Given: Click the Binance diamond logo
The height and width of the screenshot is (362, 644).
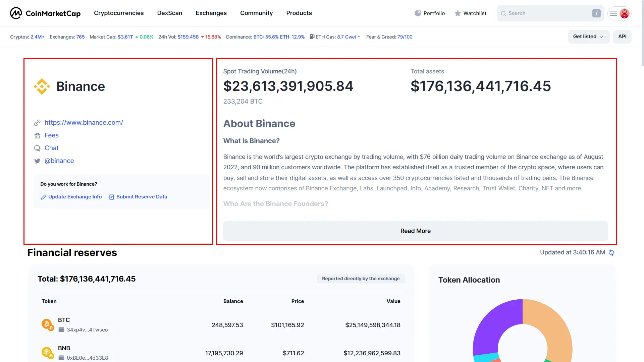Looking at the screenshot, I should (x=42, y=86).
